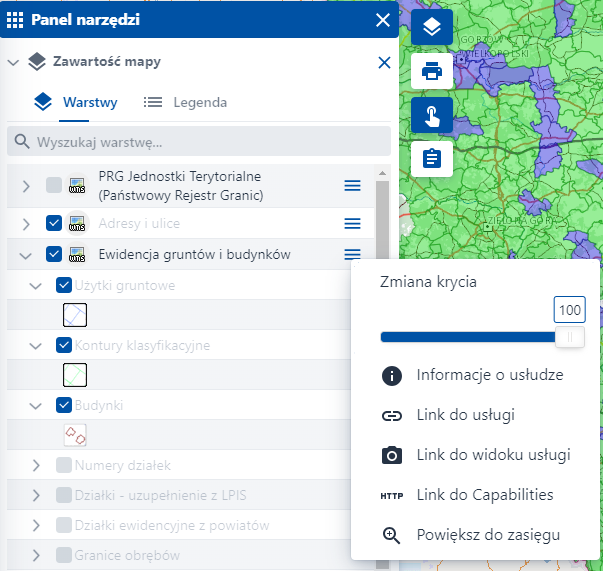Open hamburger menu for Adresy i ulice

[352, 224]
